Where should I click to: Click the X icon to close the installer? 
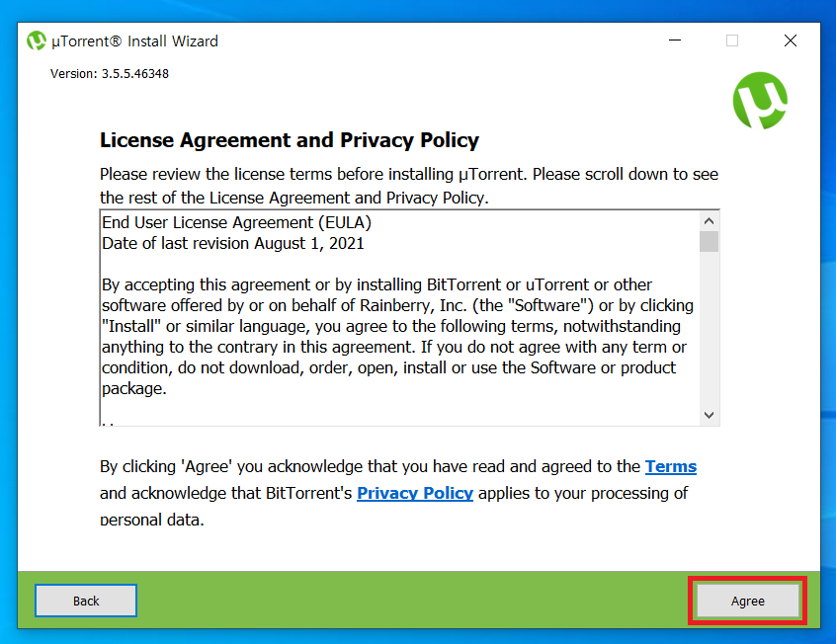(790, 40)
